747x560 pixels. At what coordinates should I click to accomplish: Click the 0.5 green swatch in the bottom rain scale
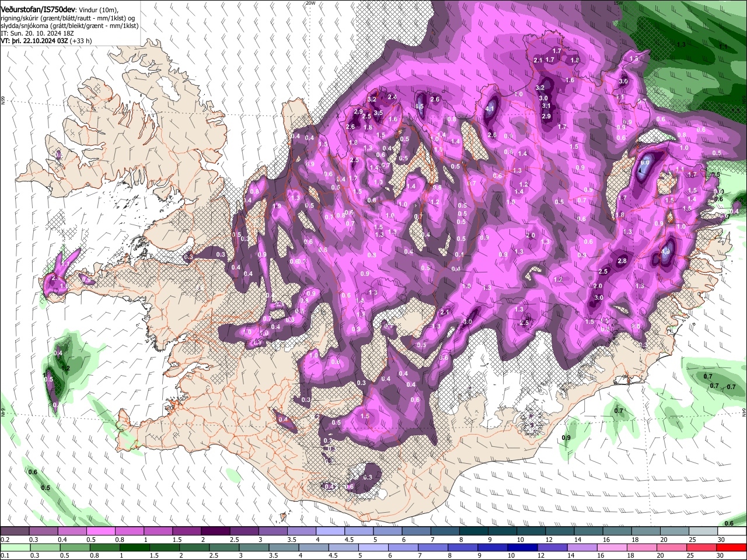tap(75, 548)
